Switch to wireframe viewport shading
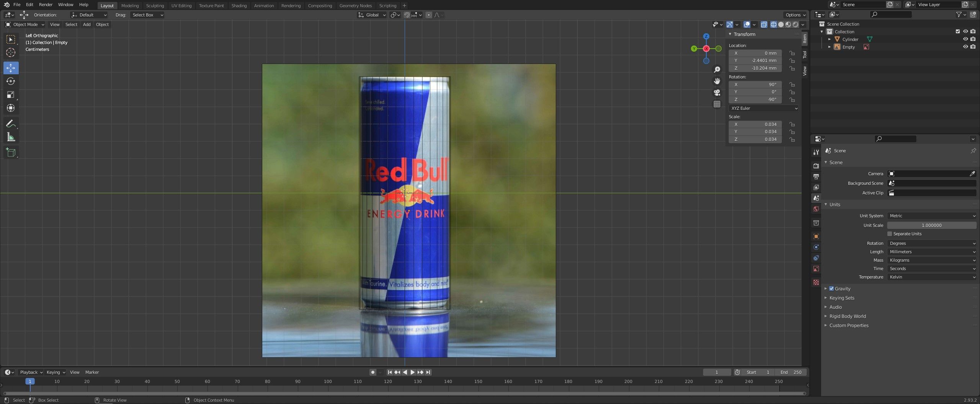Viewport: 980px width, 404px height. coord(774,24)
